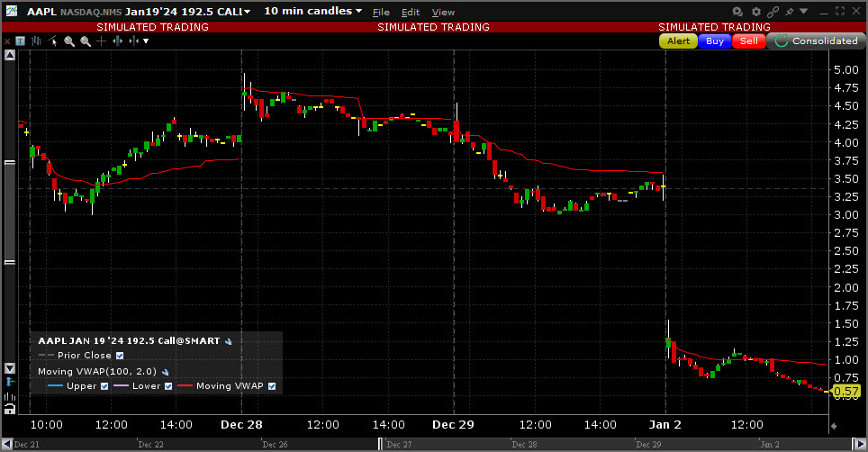Click the small arrow right of time axis
The image size is (868, 452).
(834, 426)
